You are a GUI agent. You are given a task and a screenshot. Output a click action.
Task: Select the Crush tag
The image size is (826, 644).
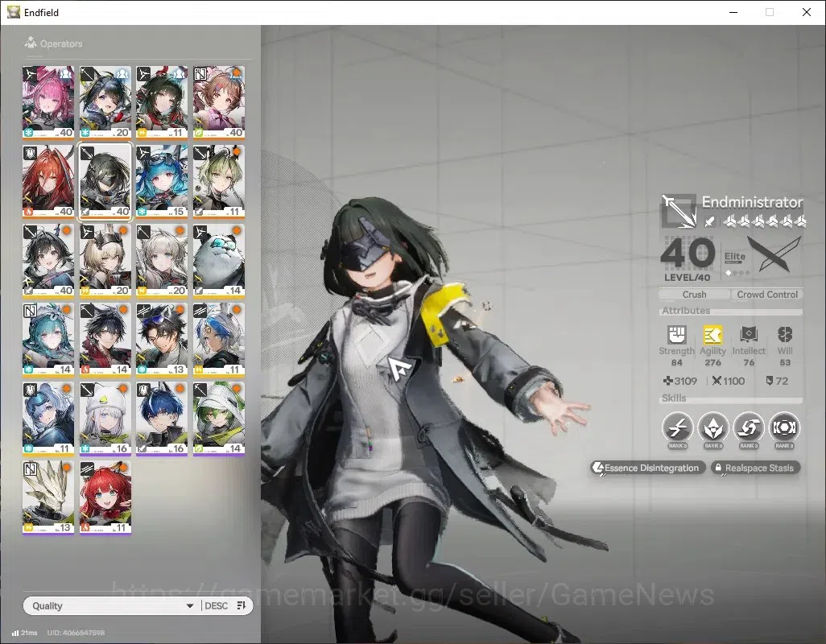click(694, 295)
